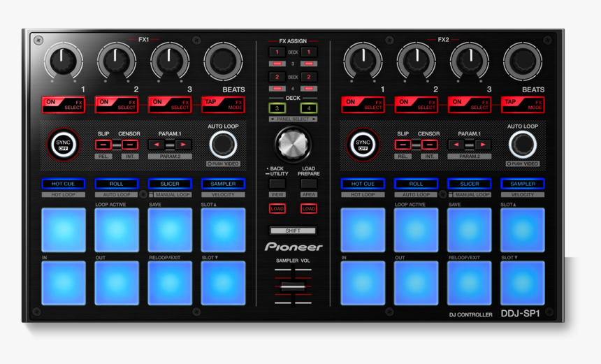The image size is (601, 364).
Task: Click the LOAD PREPARE button
Action: pyautogui.click(x=309, y=184)
